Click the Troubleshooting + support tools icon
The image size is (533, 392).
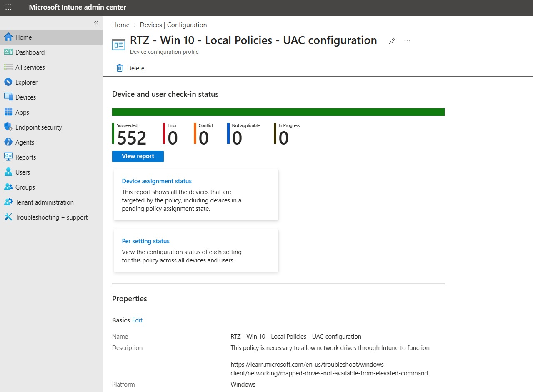(x=8, y=217)
